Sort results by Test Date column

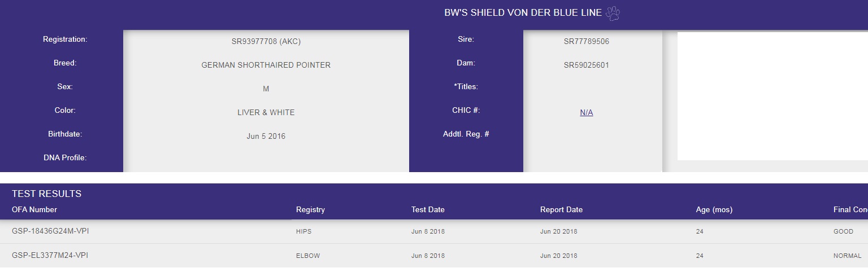[428, 209]
